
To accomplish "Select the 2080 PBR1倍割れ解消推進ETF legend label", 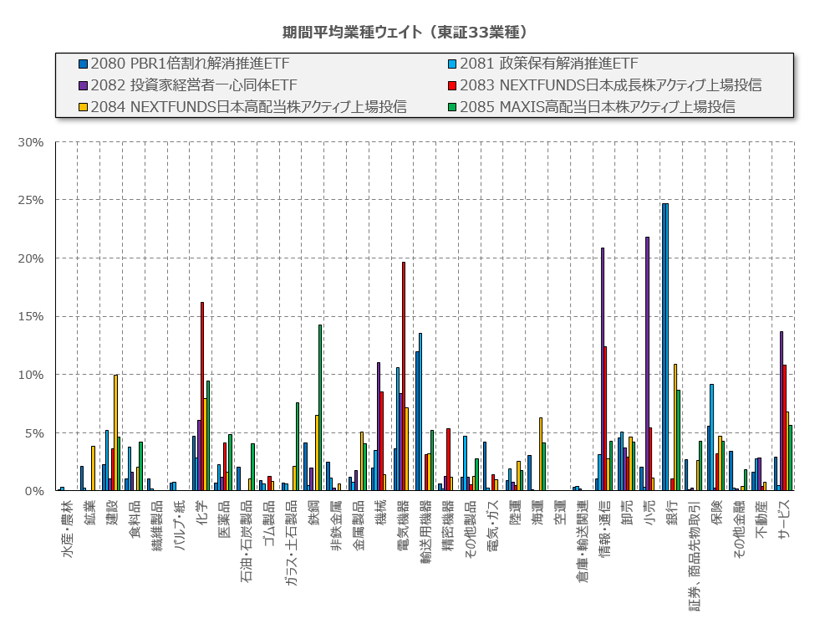I will pos(190,64).
